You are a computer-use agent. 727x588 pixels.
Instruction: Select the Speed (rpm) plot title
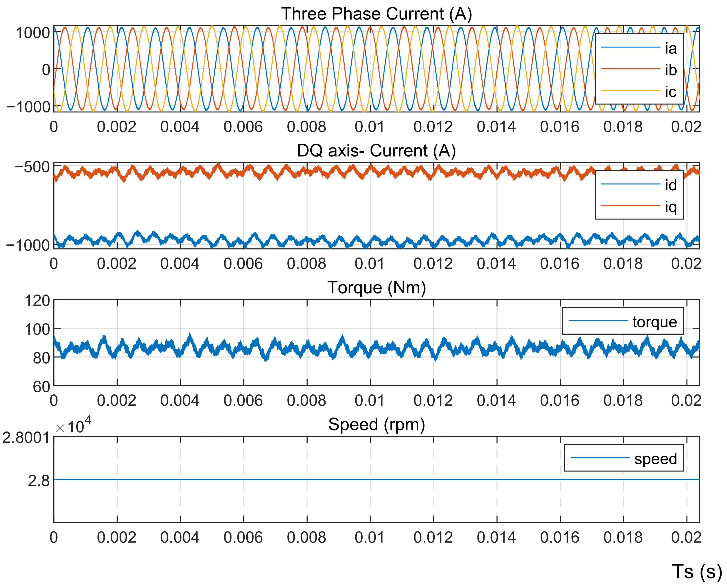click(376, 424)
